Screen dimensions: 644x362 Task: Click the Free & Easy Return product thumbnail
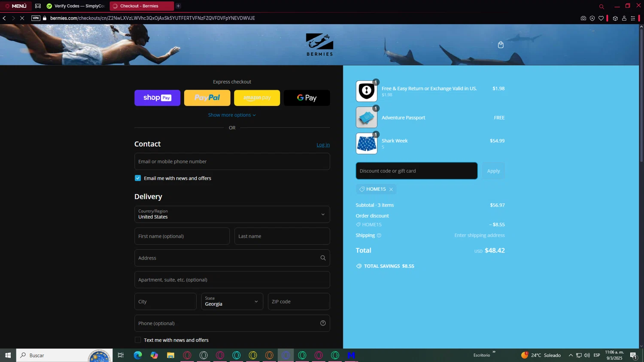(x=366, y=91)
